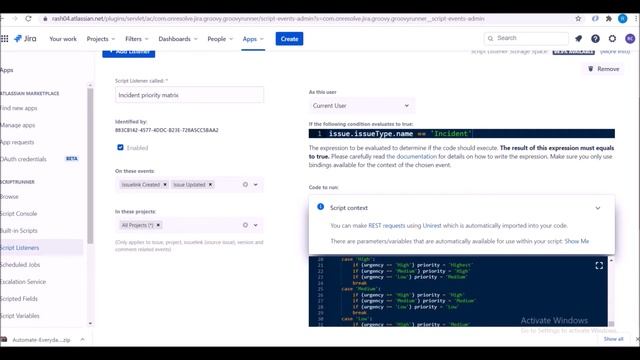The image size is (640, 360).
Task: Open 'On these events' dropdown arrow
Action: click(x=256, y=184)
